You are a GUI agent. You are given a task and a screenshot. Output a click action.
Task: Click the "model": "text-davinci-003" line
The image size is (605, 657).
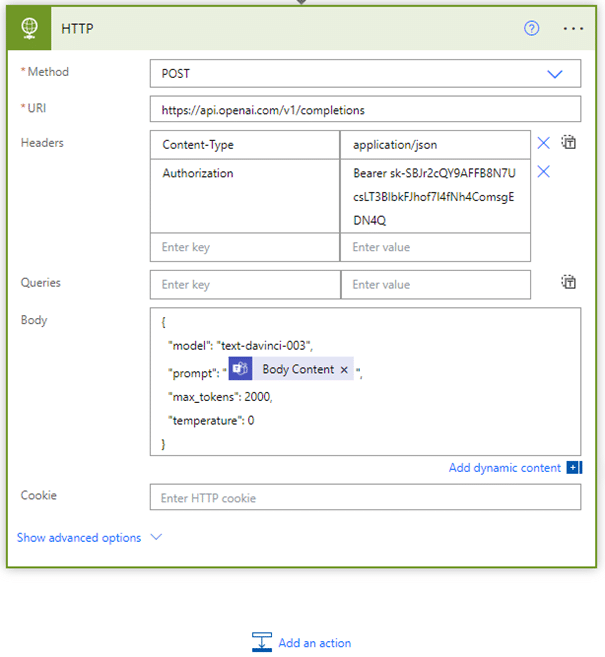[240, 346]
